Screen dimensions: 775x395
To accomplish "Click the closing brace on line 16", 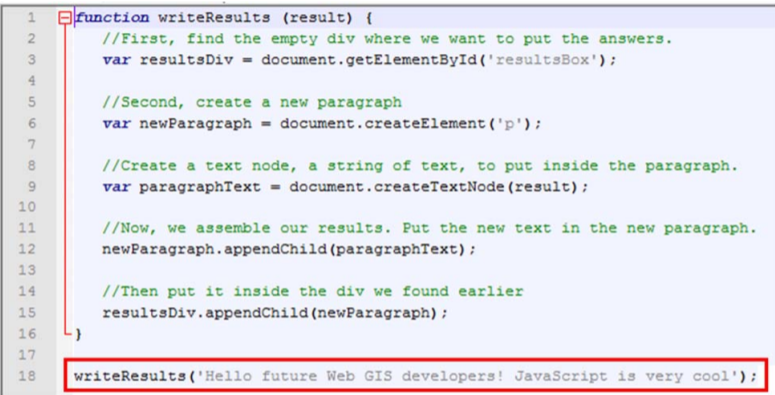I will tap(78, 334).
